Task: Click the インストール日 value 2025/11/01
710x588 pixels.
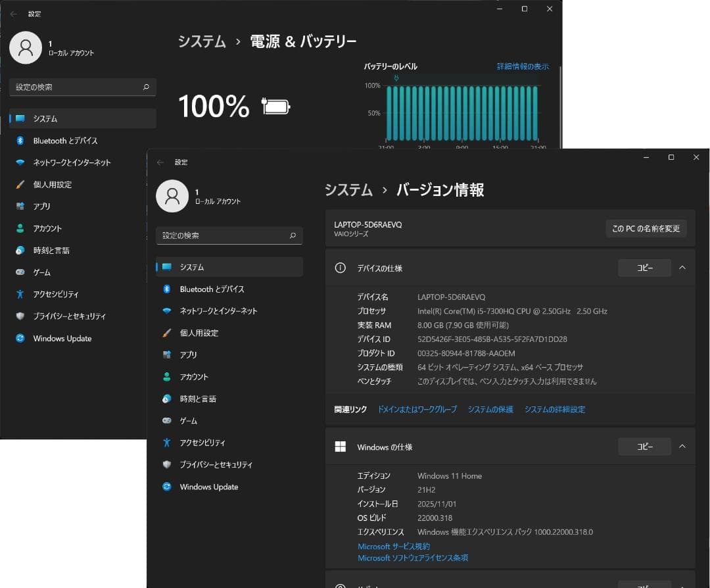Action: 437,504
